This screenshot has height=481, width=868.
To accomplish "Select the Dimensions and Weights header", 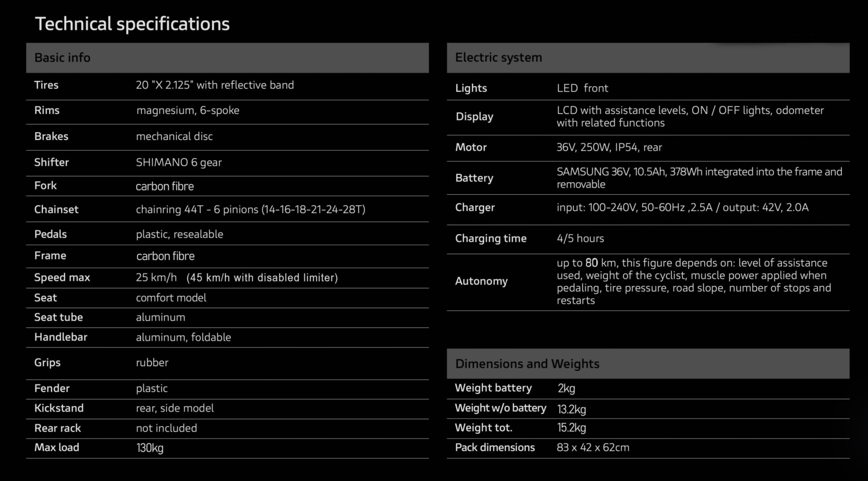I will (527, 364).
